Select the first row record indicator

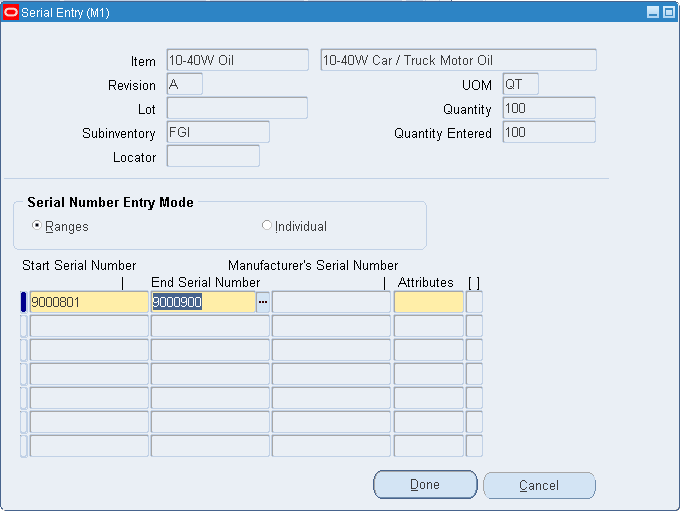tap(23, 302)
